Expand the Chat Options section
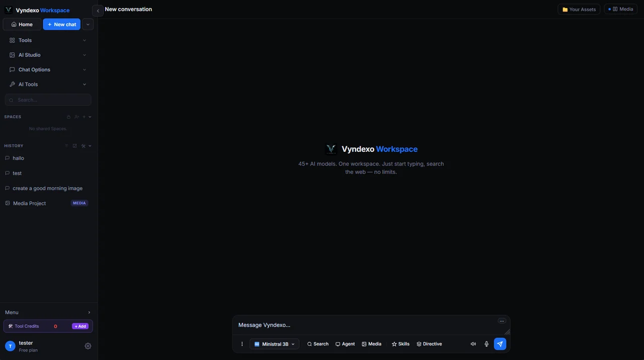The width and height of the screenshot is (644, 360). tap(48, 69)
